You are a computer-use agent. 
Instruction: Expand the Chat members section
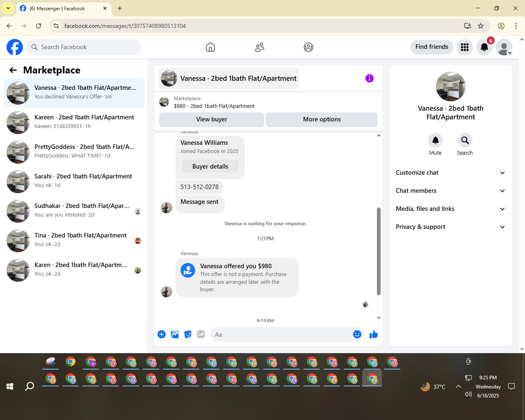451,191
